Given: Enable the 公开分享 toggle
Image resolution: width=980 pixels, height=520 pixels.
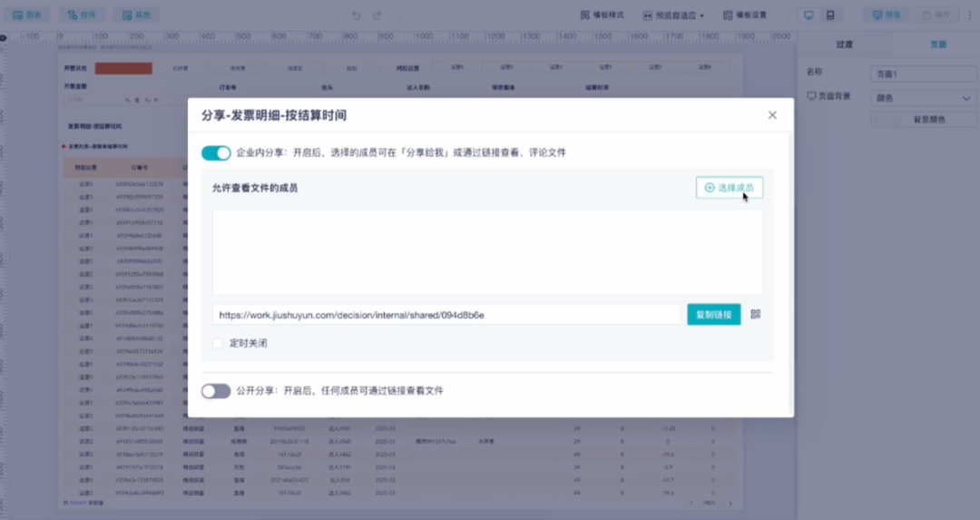Looking at the screenshot, I should click(x=216, y=391).
